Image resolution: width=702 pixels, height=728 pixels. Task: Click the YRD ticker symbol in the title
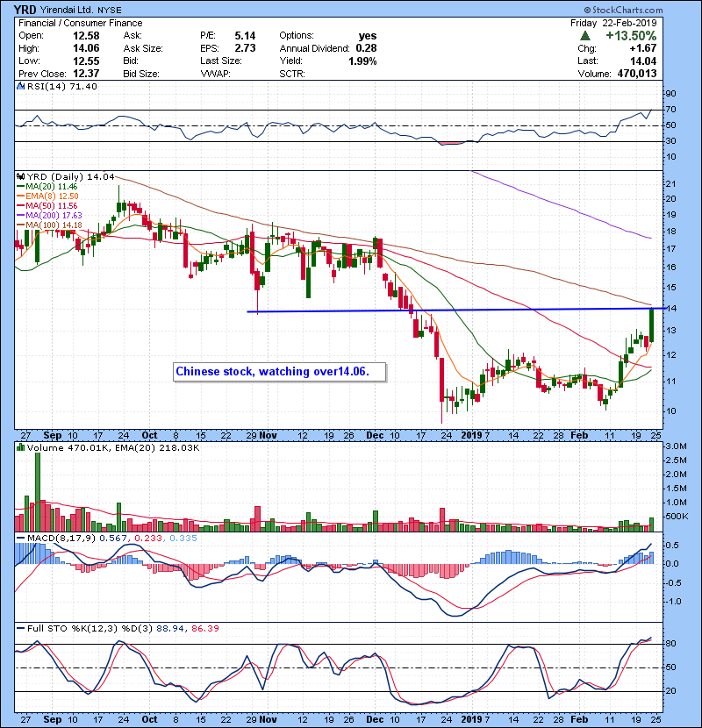pyautogui.click(x=25, y=10)
